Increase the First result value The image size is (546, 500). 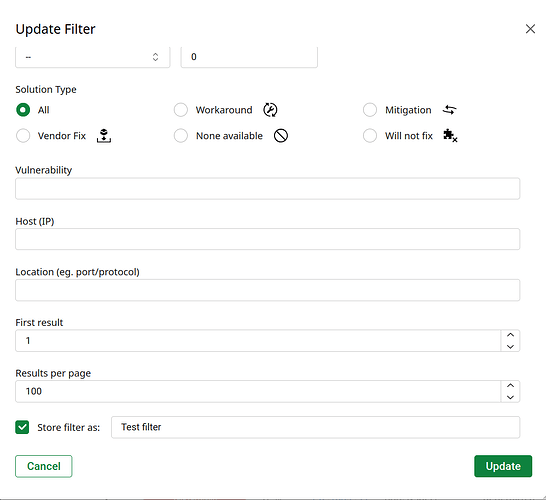pyautogui.click(x=510, y=335)
